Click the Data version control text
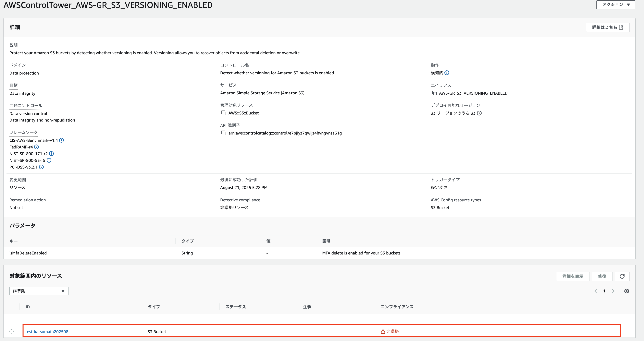 pos(28,113)
